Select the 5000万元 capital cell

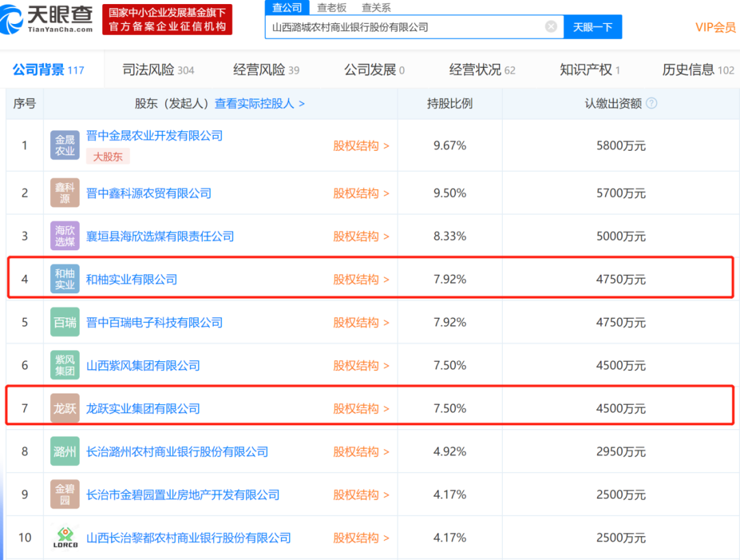tap(621, 236)
